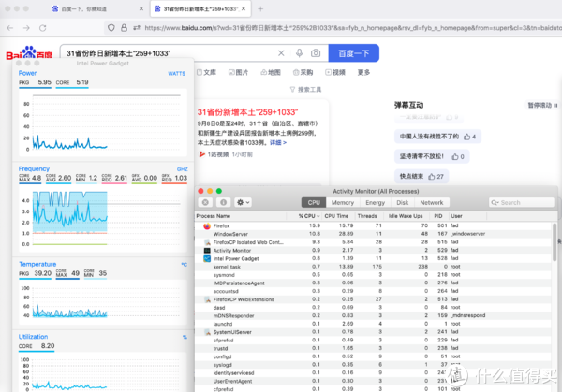Close the 31省份 search results tab
The height and width of the screenshot is (392, 562).
coord(244,9)
